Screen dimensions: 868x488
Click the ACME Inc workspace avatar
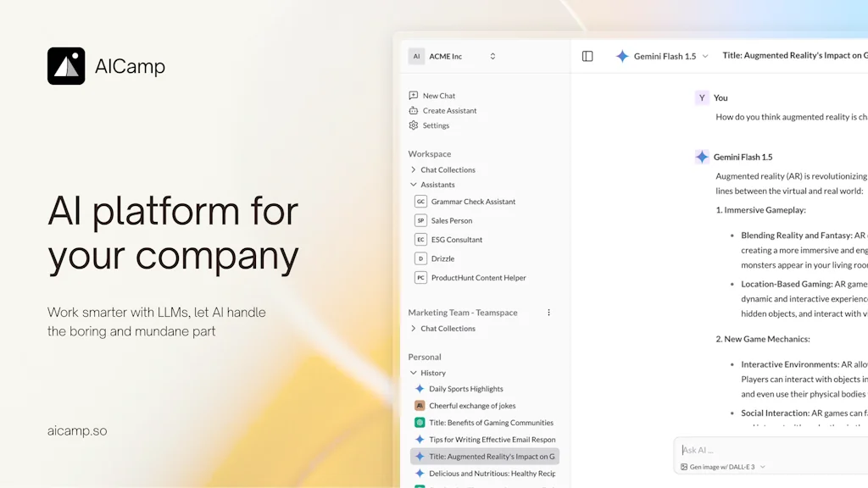tap(416, 57)
